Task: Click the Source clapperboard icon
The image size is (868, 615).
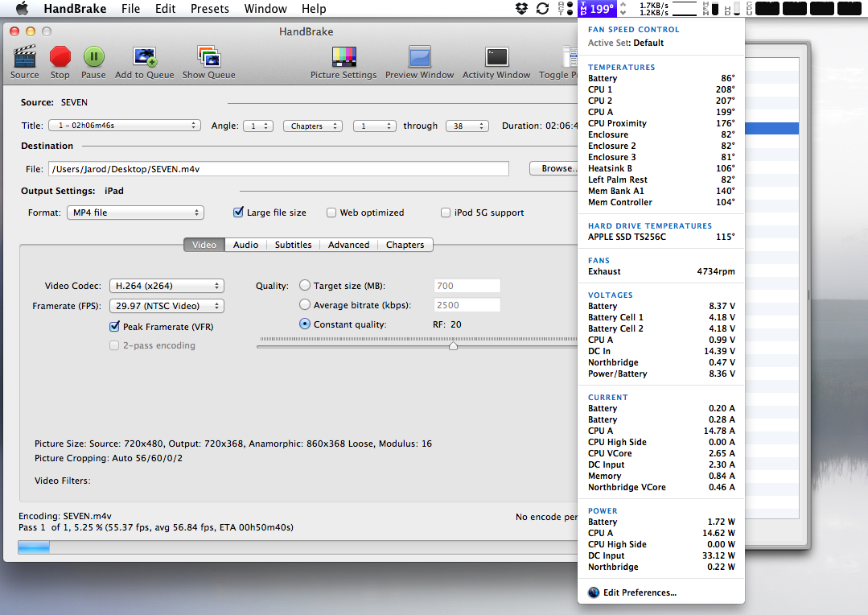Action: point(24,56)
